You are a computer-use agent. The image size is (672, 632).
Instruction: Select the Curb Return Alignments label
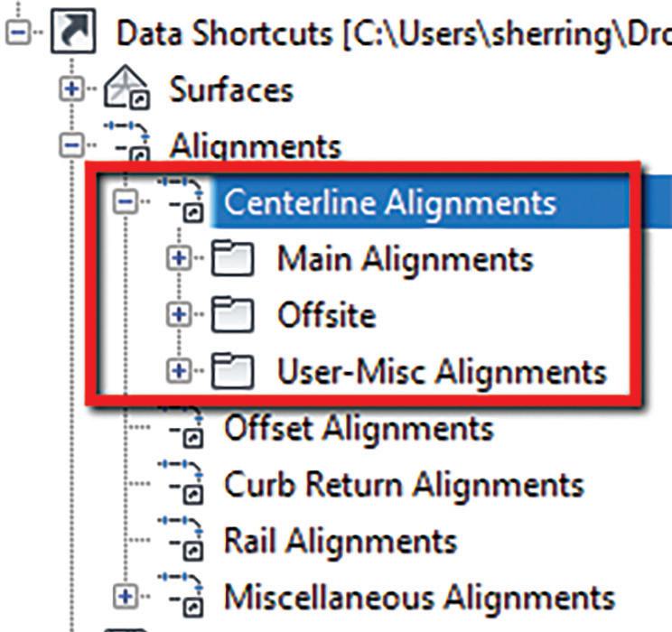(404, 484)
